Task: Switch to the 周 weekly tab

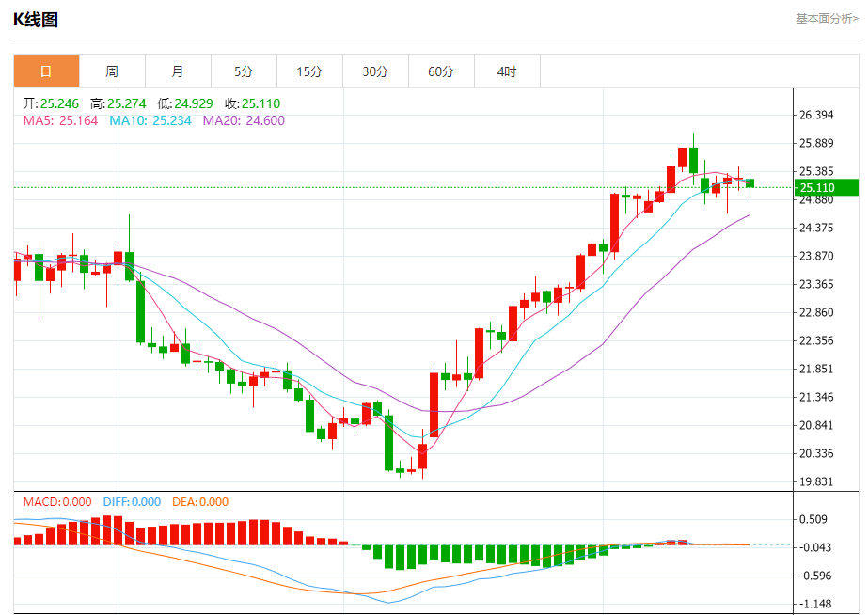Action: coord(112,71)
